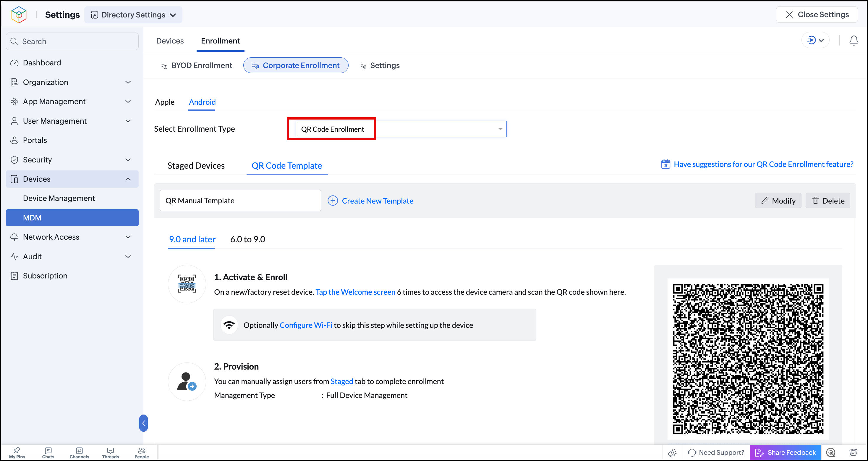Open the notifications bell
The image size is (868, 461).
tap(854, 41)
